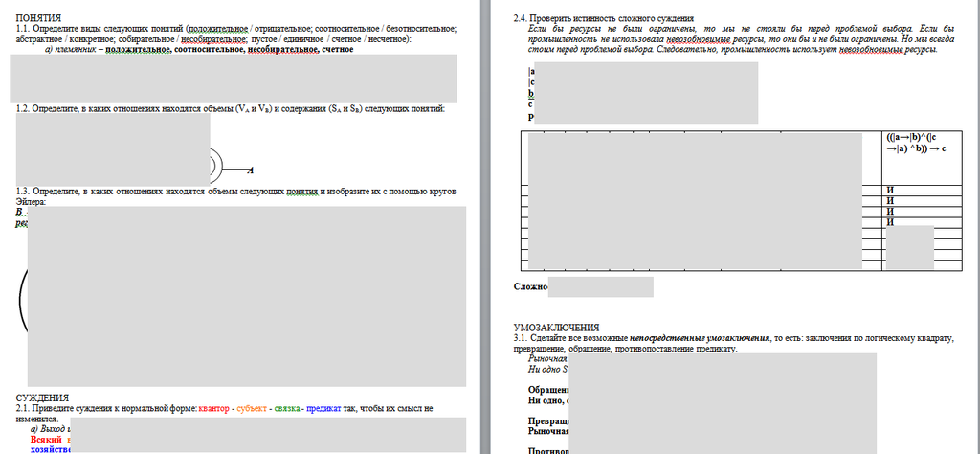Click the СУЖДЕНИЯ section heading
Viewport: 980px width, 454px height.
[x=42, y=397]
